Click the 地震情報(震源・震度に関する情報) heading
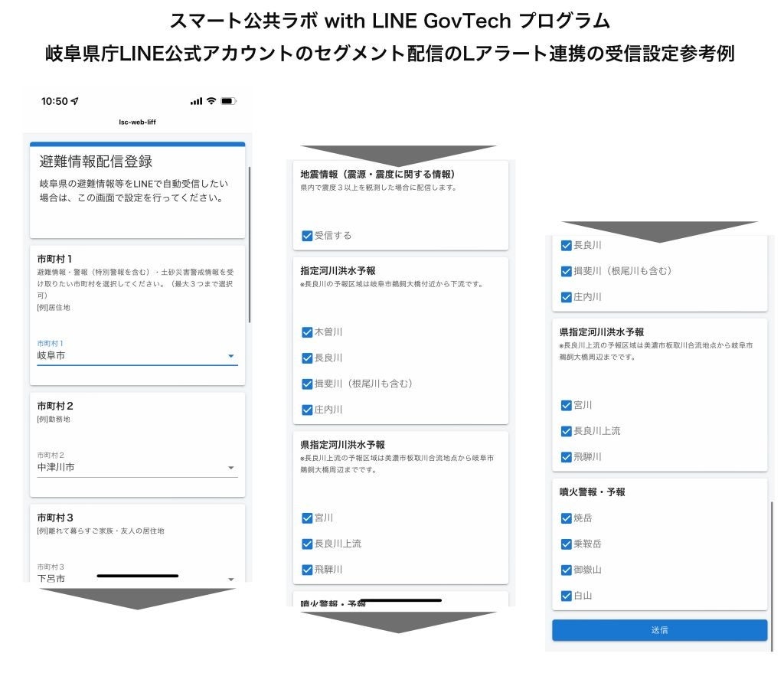The height and width of the screenshot is (686, 784). pyautogui.click(x=377, y=175)
